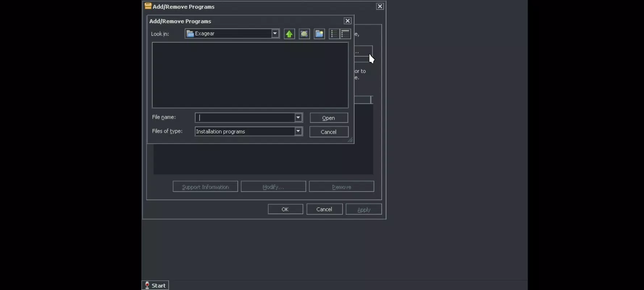Viewport: 644px width, 290px height.
Task: Click the Support Information button
Action: point(205,187)
